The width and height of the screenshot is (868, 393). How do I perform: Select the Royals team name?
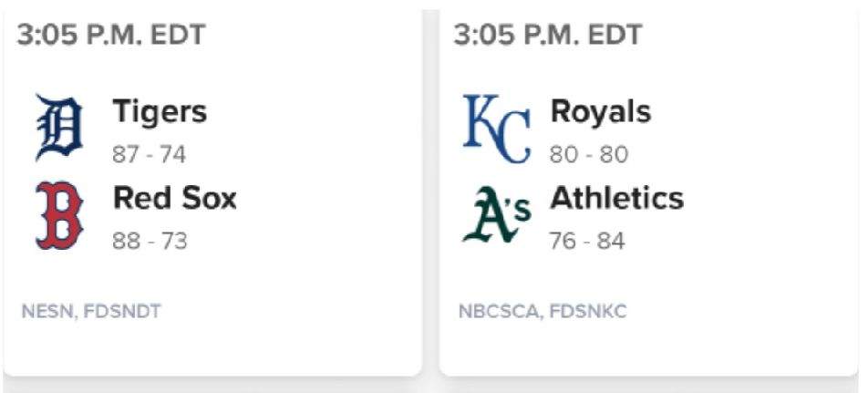(600, 111)
